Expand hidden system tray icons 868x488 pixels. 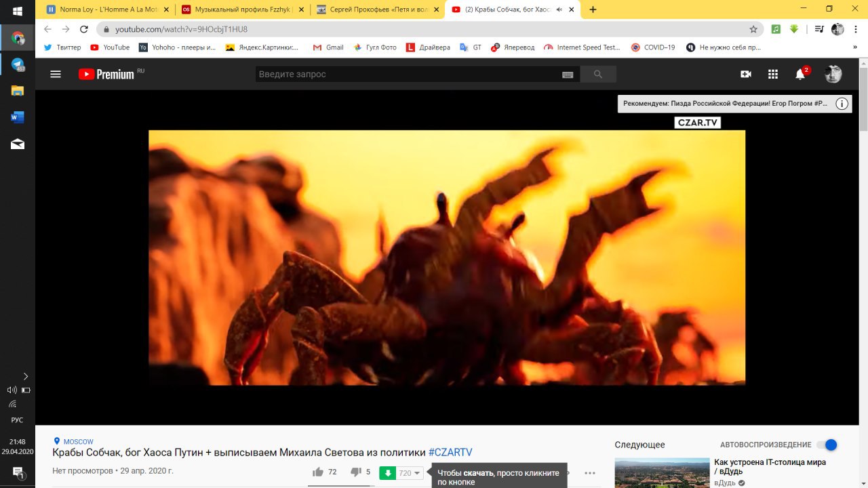point(26,376)
